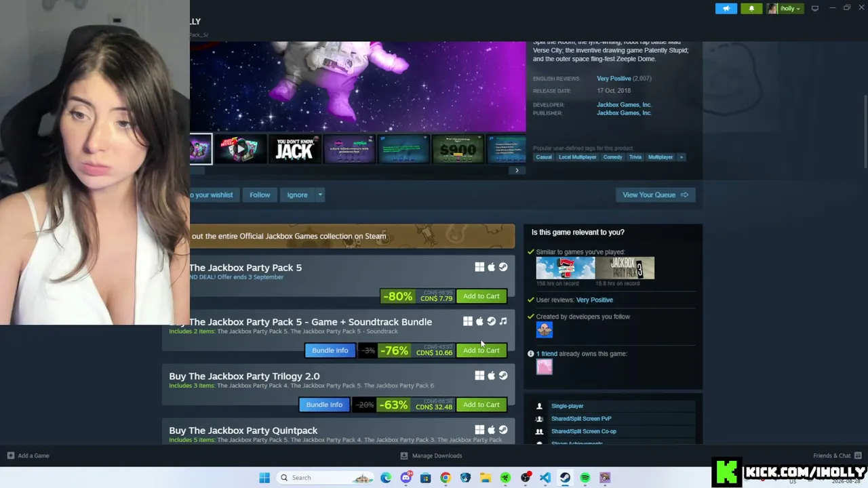868x488 pixels.
Task: Open the 1 friend link
Action: (547, 354)
